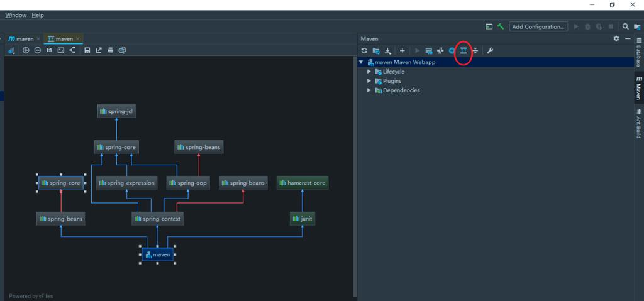644x301 pixels.
Task: Select the spring-expression diagram node
Action: [x=127, y=183]
